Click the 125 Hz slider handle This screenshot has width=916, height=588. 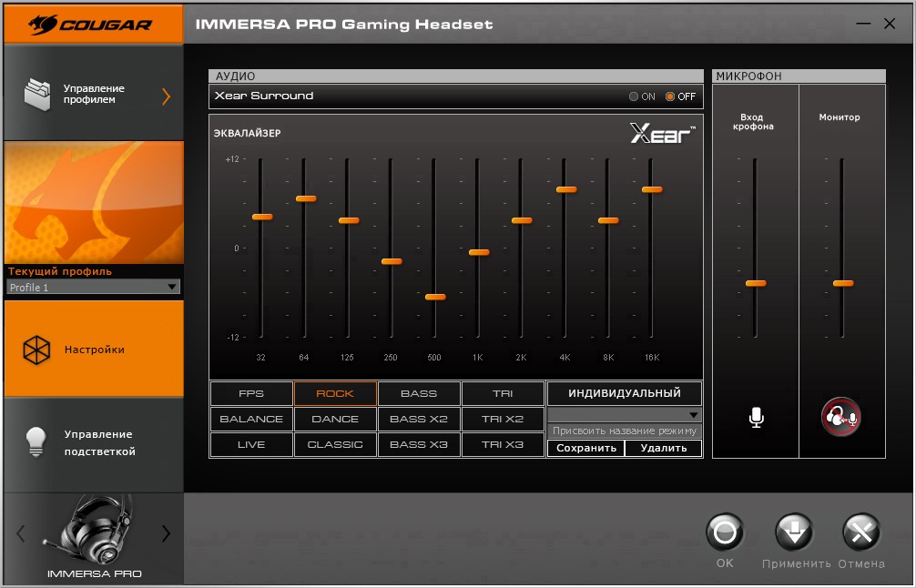tap(349, 220)
